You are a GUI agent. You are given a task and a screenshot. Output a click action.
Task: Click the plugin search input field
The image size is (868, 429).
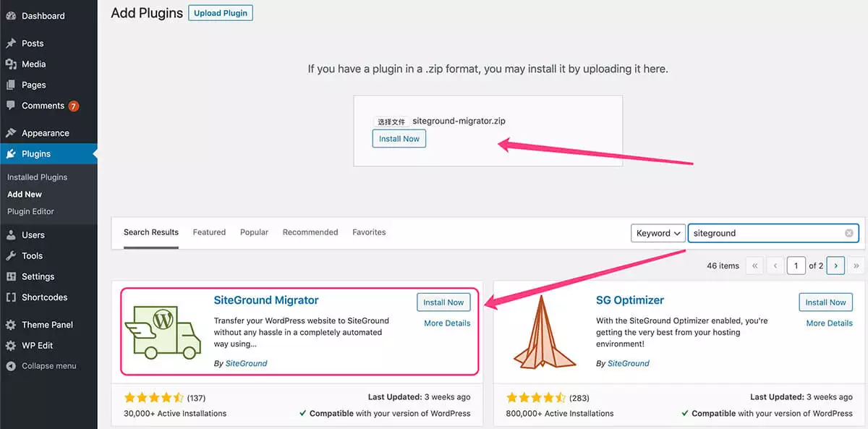[767, 233]
